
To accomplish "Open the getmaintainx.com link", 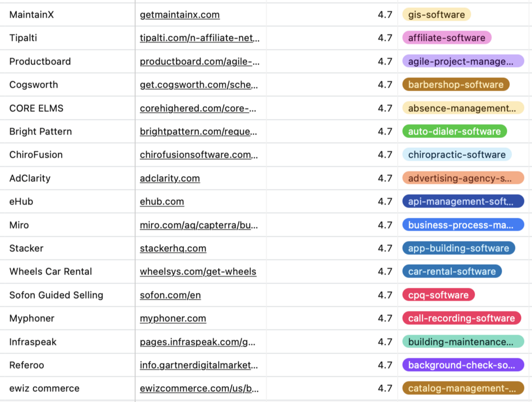I will [x=179, y=15].
